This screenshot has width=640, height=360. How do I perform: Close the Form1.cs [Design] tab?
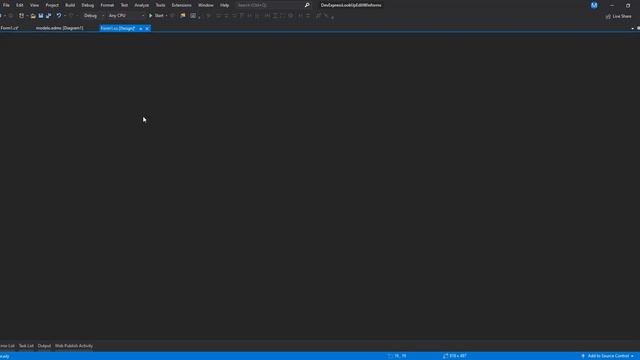pyautogui.click(x=147, y=29)
